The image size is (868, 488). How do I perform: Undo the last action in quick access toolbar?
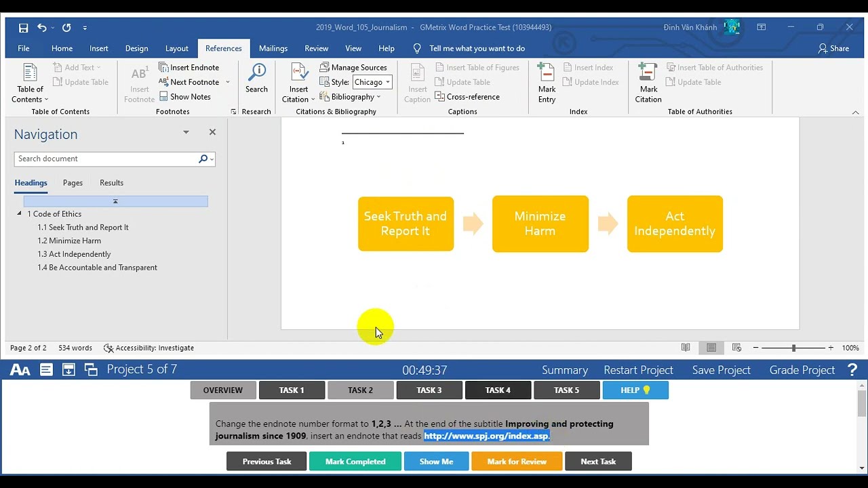[x=42, y=28]
